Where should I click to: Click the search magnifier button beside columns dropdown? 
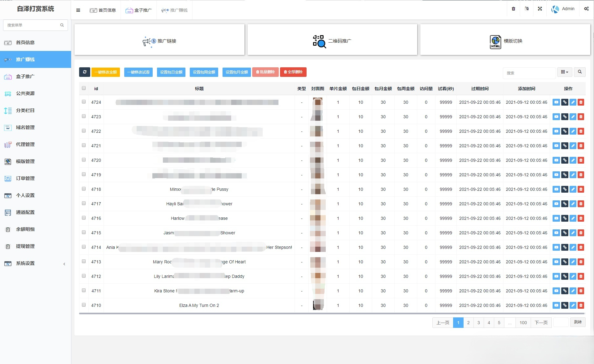579,72
